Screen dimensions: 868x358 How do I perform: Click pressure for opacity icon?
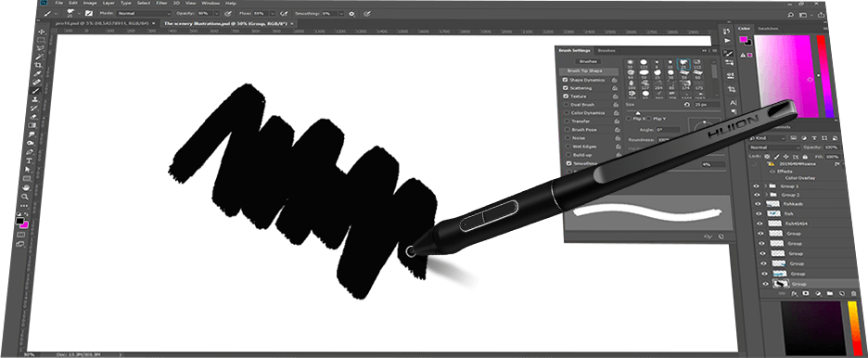pyautogui.click(x=227, y=14)
